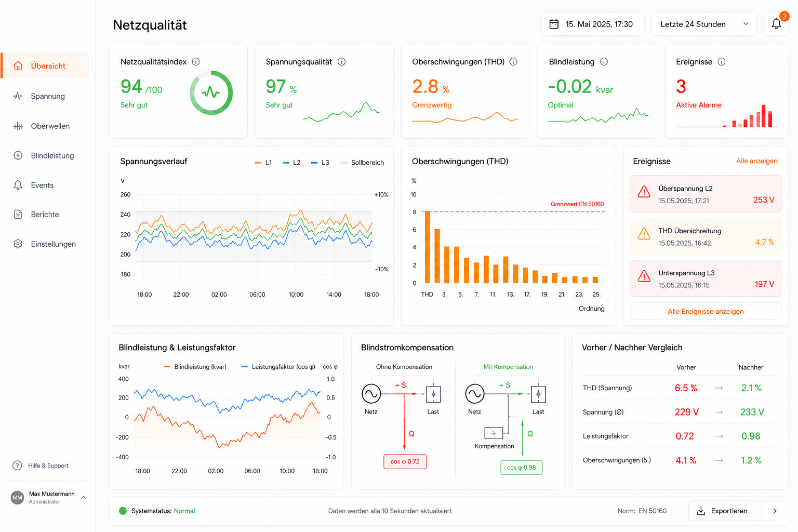Click the Alle anzeigen link in Ereignisse
798x532 pixels.
tap(756, 161)
